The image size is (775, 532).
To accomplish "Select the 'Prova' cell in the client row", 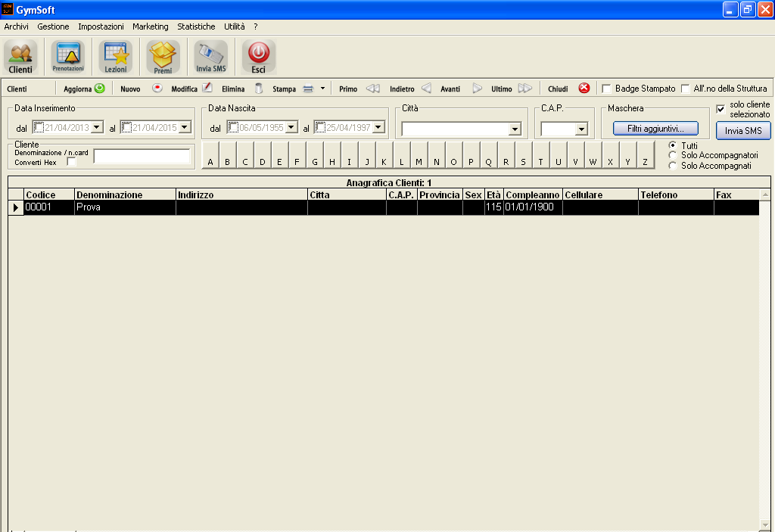I will [125, 207].
